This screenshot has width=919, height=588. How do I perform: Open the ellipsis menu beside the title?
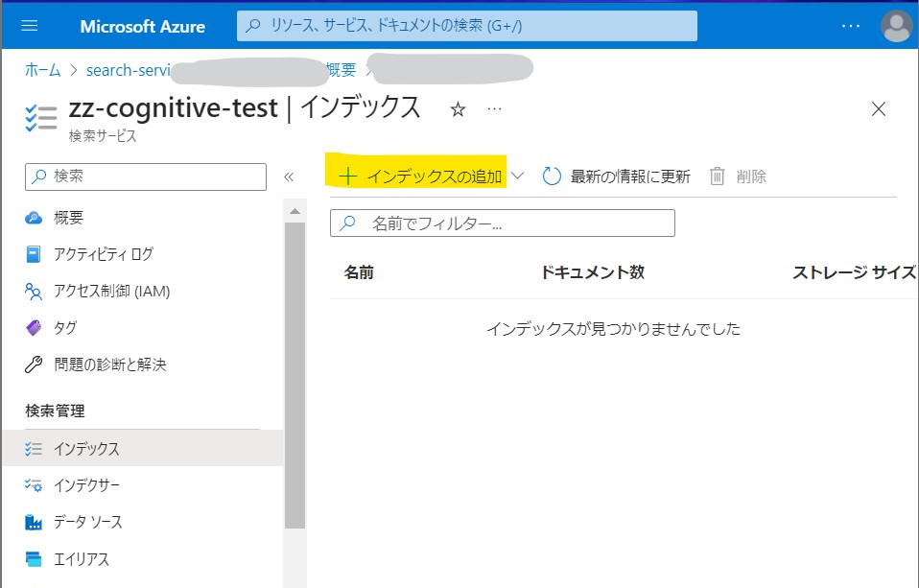tap(495, 109)
